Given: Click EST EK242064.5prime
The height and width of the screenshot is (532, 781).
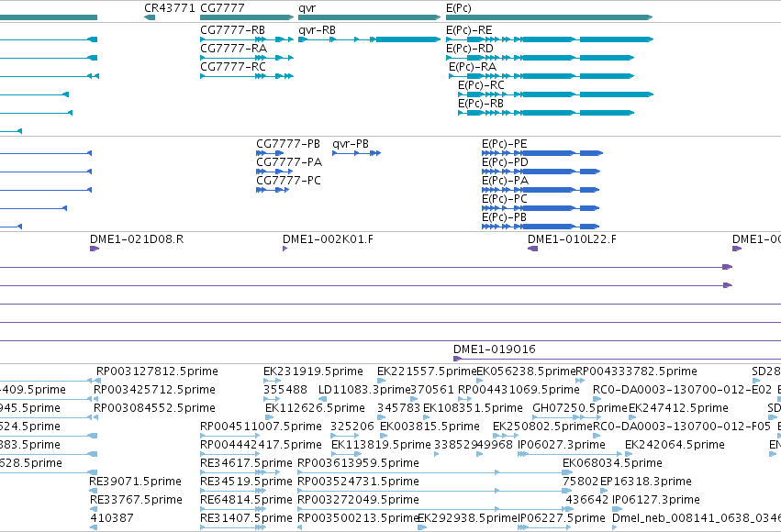Looking at the screenshot, I should [x=629, y=454].
